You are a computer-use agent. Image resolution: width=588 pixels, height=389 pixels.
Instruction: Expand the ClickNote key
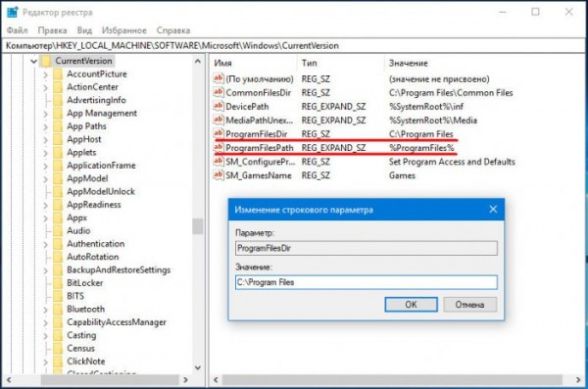45,362
